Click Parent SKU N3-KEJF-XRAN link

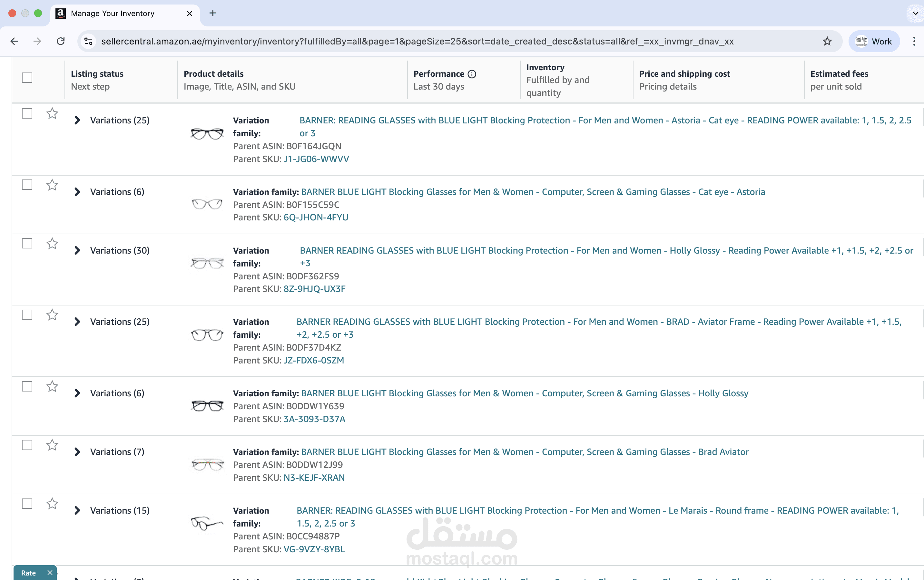[x=314, y=478]
